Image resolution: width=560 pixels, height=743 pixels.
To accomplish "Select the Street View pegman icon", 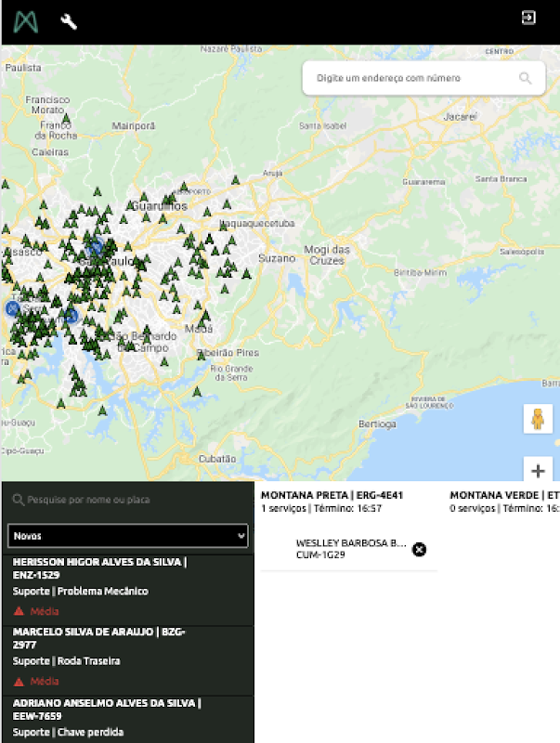I will [538, 419].
